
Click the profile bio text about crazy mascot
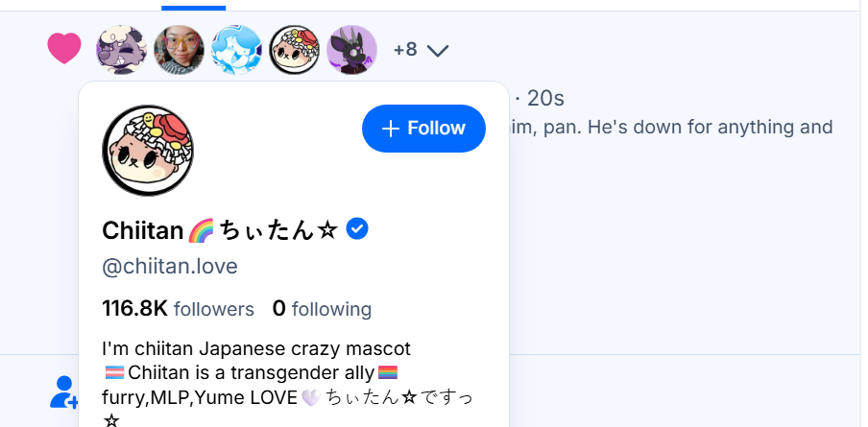[256, 348]
